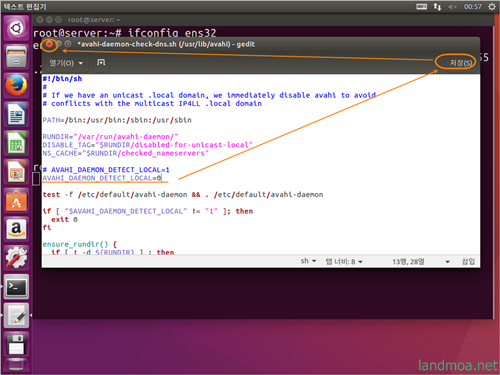Click the commented # AVAHI_DAEMON_DETECT_LOCAL=1 line
The image size is (500, 375).
point(106,170)
